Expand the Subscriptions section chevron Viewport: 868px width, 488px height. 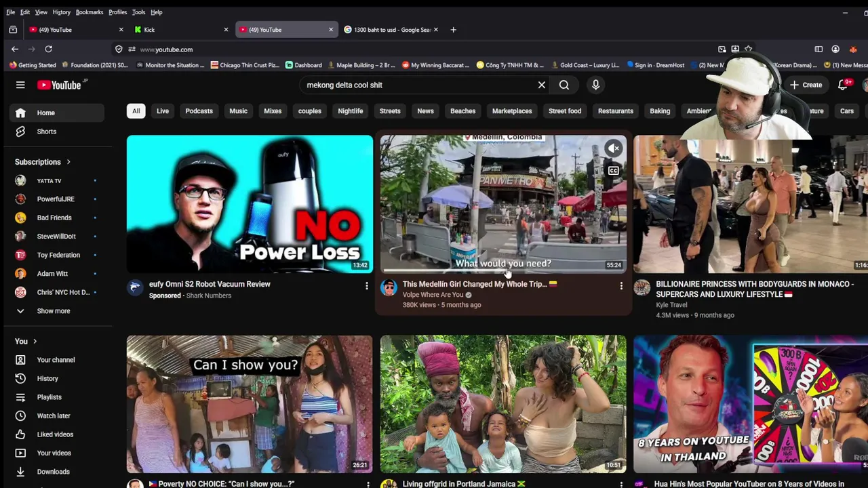[x=68, y=162]
